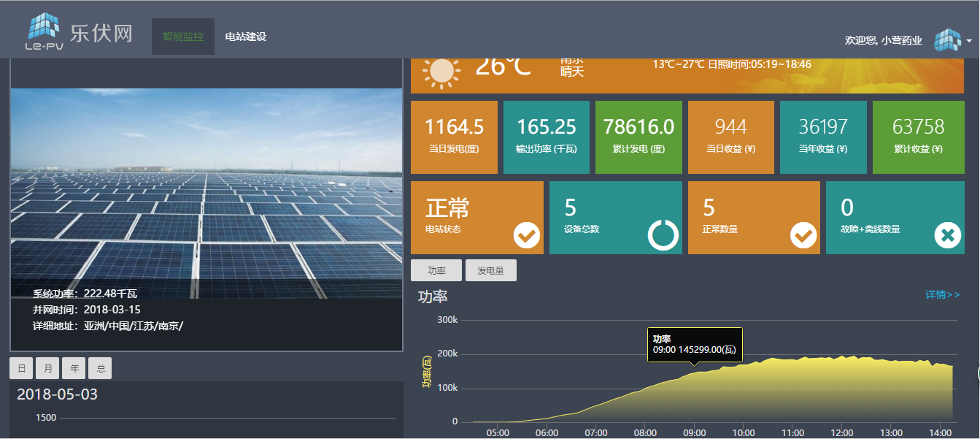Viewport: 980px width, 439px height.
Task: Open the 智能监控 menu tab
Action: (183, 37)
